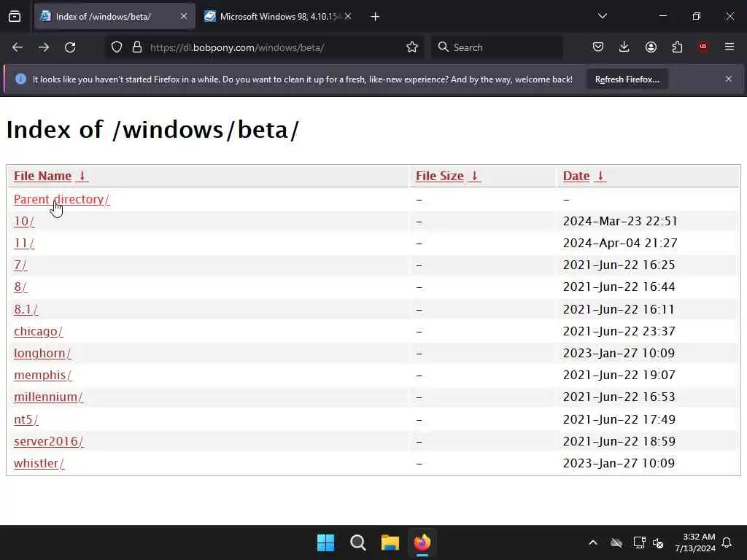Switch to Microsoft Windows 98 tab
747x560 pixels.
279,16
